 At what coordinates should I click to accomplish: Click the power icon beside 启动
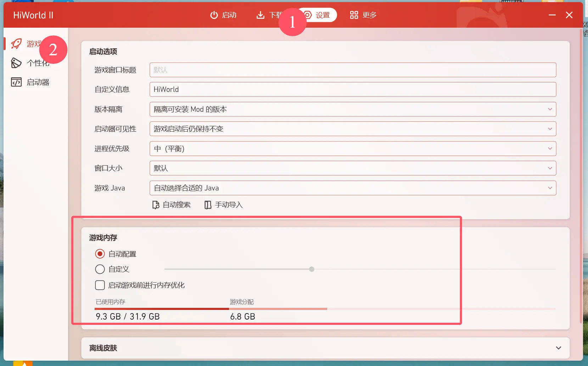click(214, 15)
